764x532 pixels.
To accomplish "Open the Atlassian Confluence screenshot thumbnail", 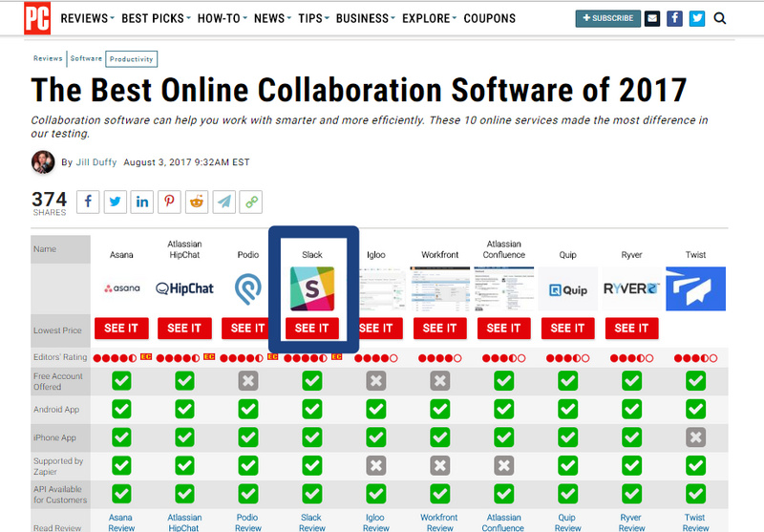I will tap(504, 288).
